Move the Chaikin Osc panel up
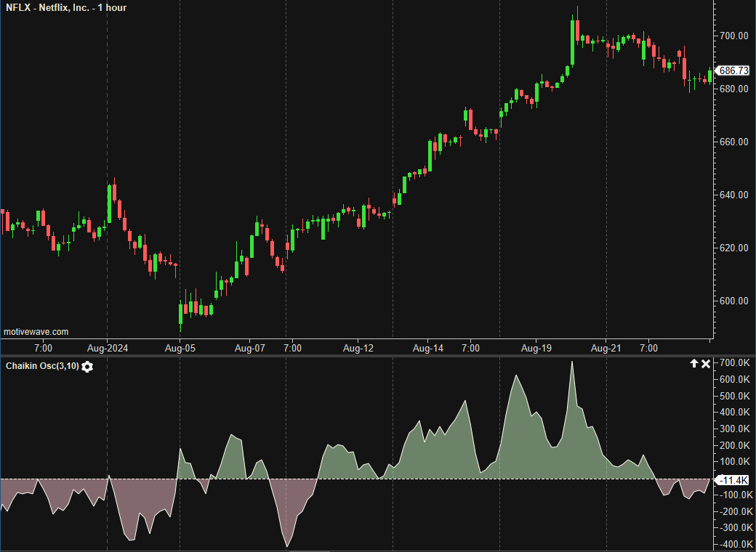Screen dimensions: 756x552 693,363
